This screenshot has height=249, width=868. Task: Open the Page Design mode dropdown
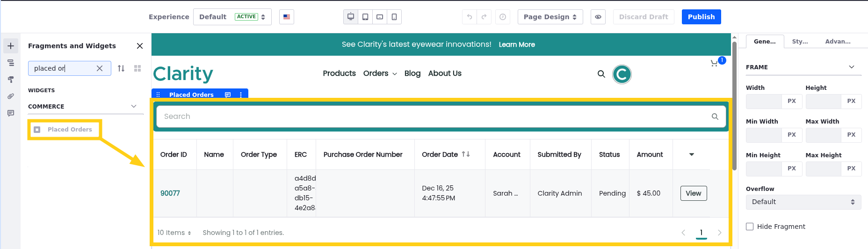(550, 17)
